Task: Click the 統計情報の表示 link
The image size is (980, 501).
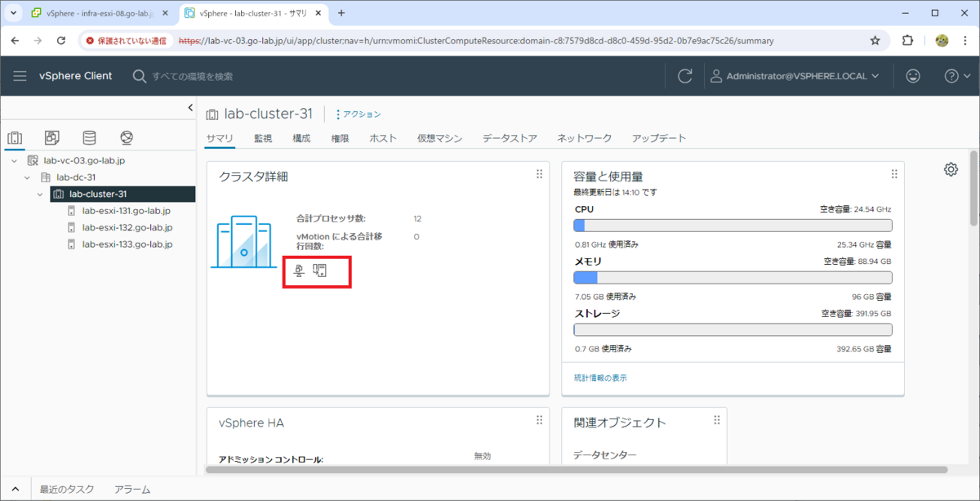Action: tap(600, 378)
